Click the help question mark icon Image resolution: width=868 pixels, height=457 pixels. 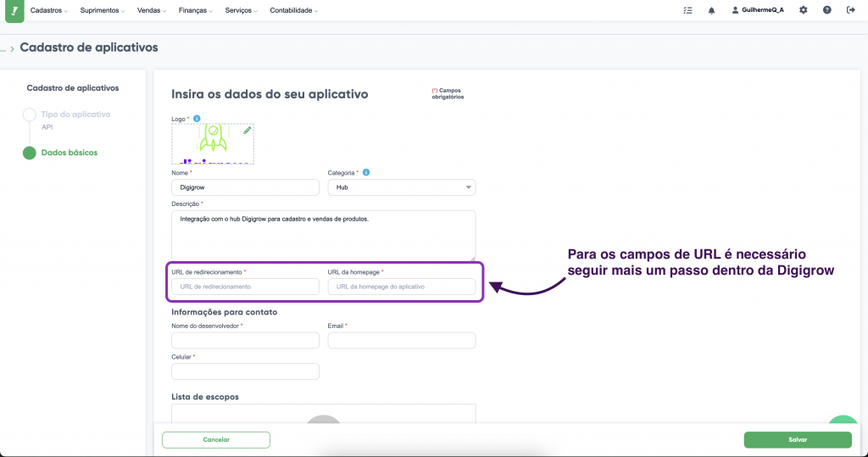click(826, 10)
